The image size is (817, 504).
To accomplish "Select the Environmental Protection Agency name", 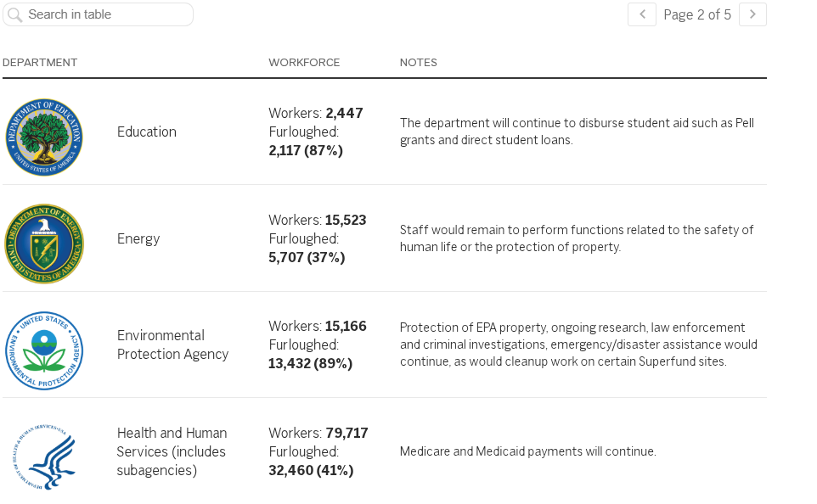I will pyautogui.click(x=173, y=344).
